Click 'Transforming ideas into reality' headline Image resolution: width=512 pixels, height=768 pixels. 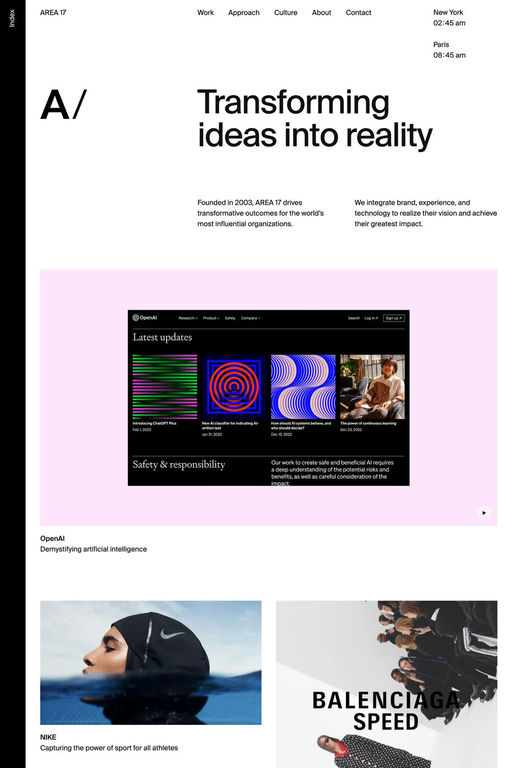[315, 119]
